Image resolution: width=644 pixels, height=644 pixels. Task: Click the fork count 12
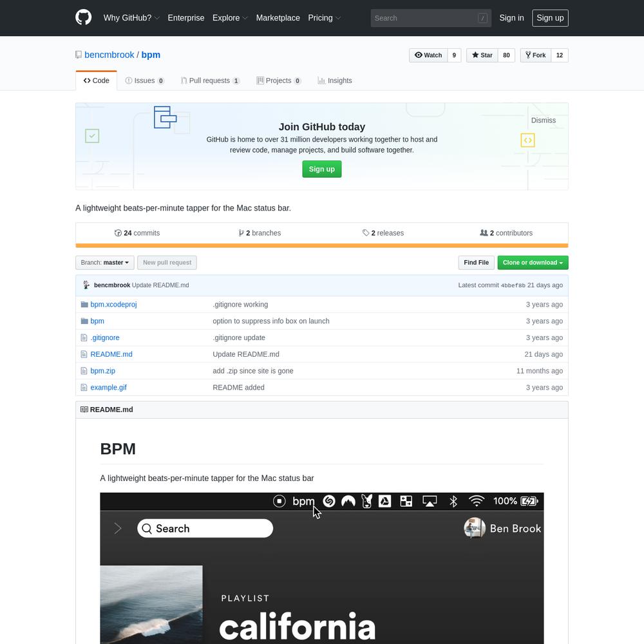tap(560, 55)
